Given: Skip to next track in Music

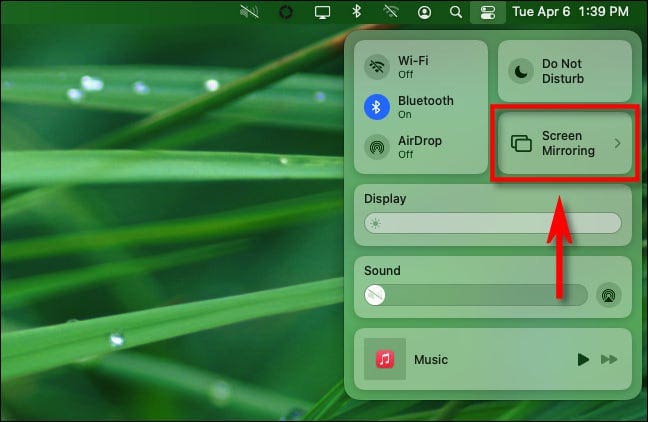Looking at the screenshot, I should [x=609, y=359].
